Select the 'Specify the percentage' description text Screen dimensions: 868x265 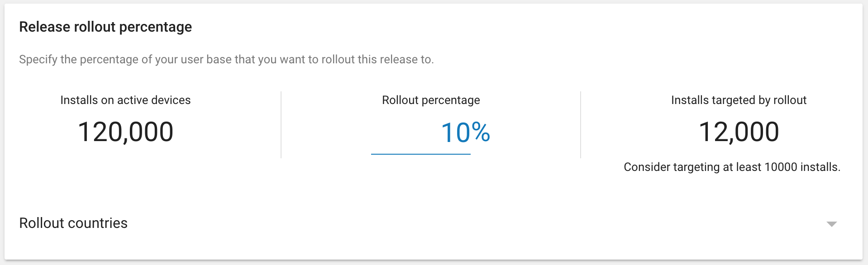[x=226, y=60]
